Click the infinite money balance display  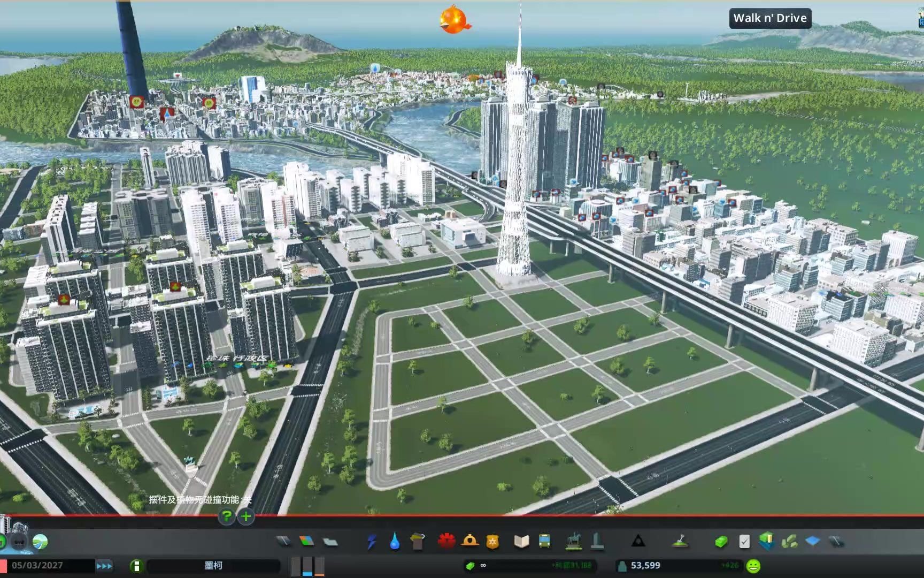pyautogui.click(x=529, y=566)
